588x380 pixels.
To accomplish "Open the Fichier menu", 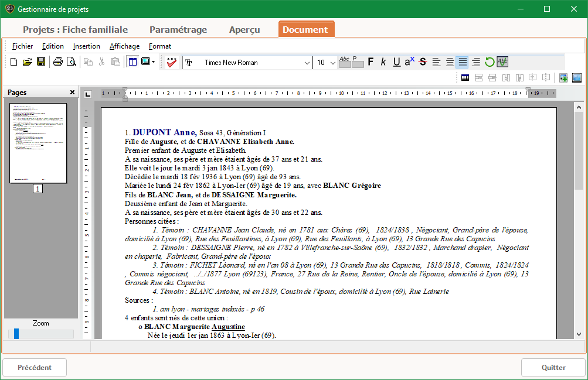I will coord(22,46).
